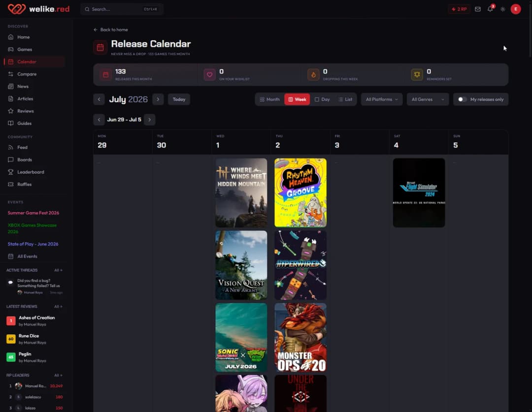532x412 pixels.
Task: Open the user avatar E menu
Action: pyautogui.click(x=515, y=9)
